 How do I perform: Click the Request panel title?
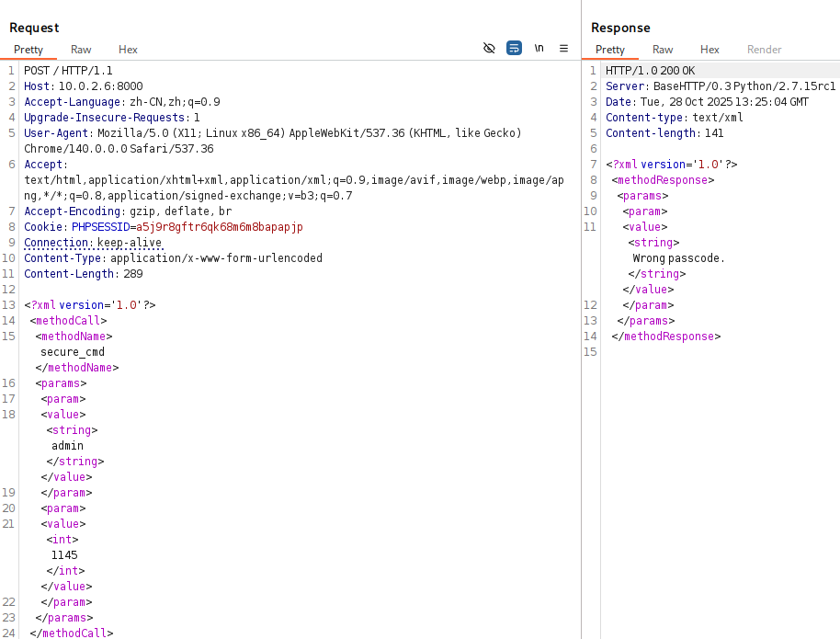coord(34,28)
